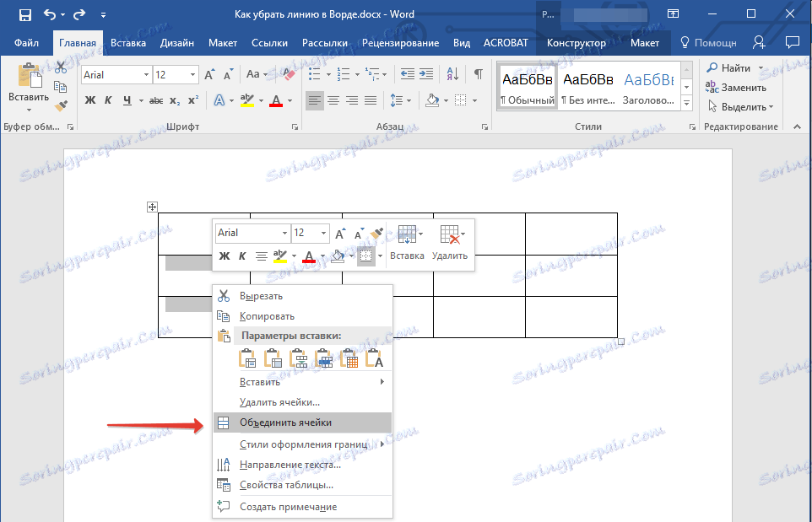Apply strikethrough formatting
The width and height of the screenshot is (812, 522).
tap(156, 100)
